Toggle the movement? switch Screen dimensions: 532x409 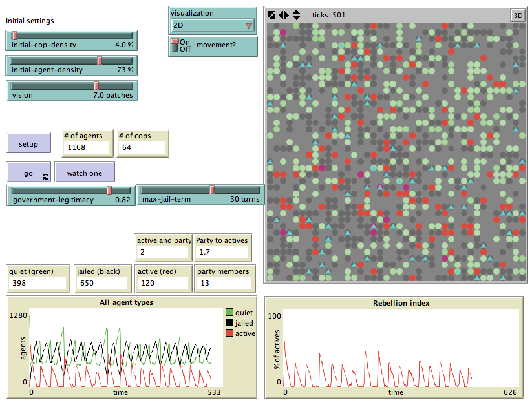pos(175,45)
